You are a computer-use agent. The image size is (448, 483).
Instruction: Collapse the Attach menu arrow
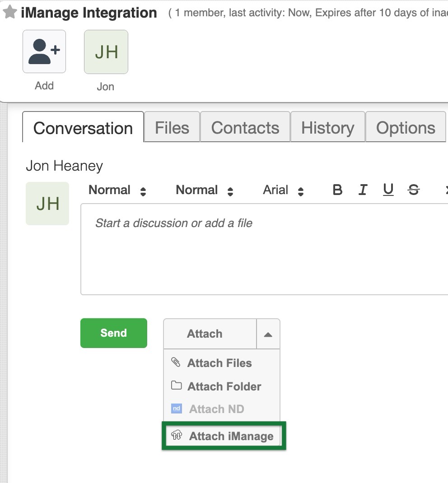coord(268,334)
